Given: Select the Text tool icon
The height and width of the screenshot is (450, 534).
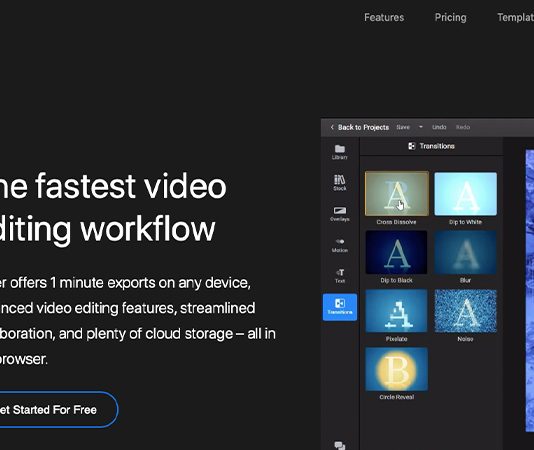Looking at the screenshot, I should tap(340, 276).
